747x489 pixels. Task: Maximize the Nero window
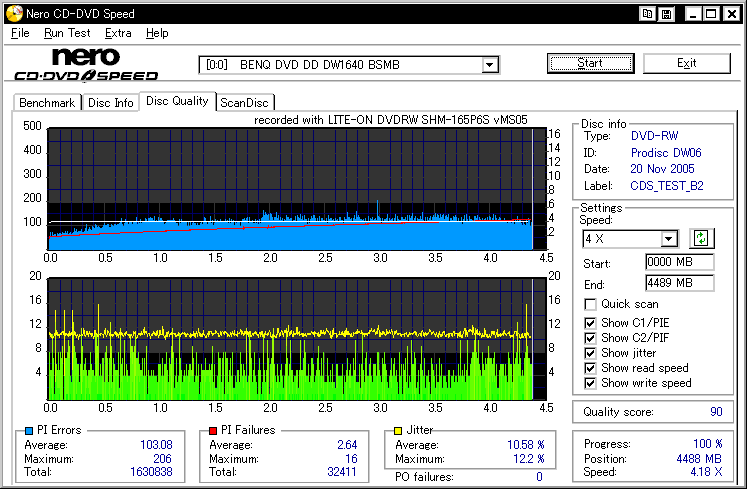pos(709,14)
